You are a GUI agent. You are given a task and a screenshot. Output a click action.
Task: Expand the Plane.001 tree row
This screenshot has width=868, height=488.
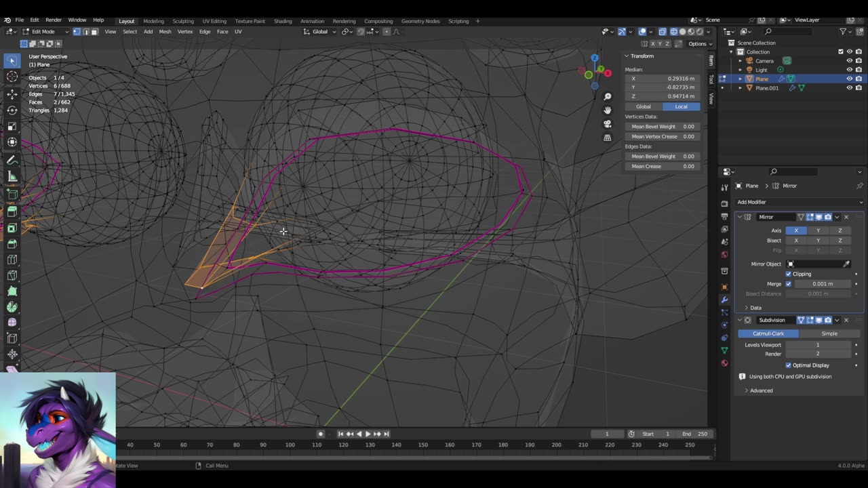pyautogui.click(x=740, y=87)
